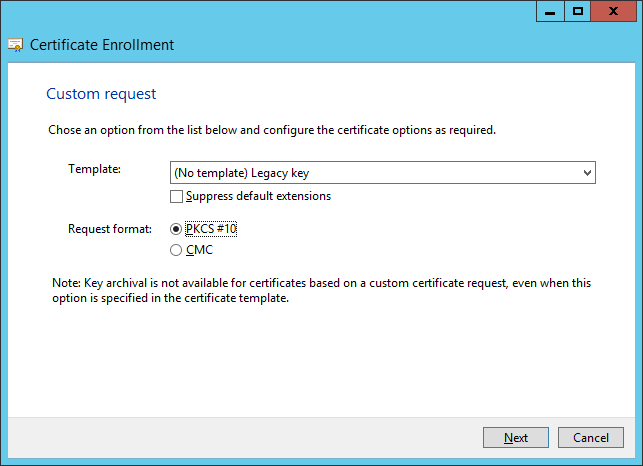Click the Certificate Enrollment wizard icon

point(15,45)
